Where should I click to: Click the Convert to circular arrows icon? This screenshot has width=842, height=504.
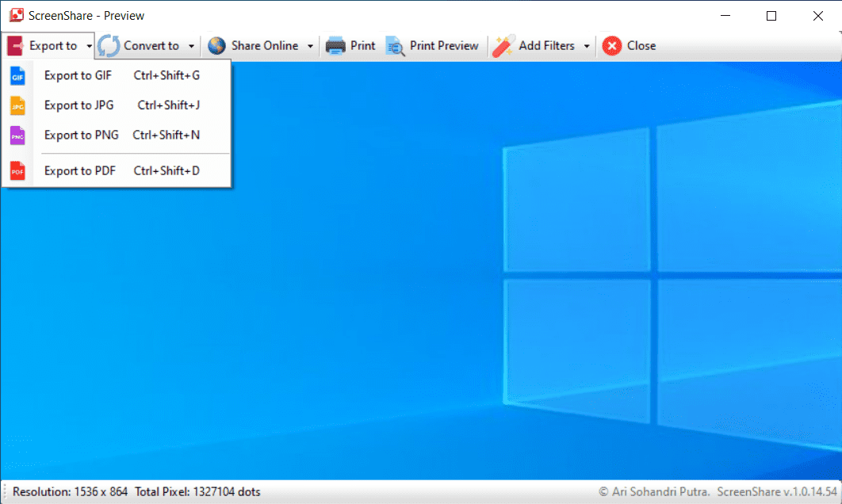point(109,46)
